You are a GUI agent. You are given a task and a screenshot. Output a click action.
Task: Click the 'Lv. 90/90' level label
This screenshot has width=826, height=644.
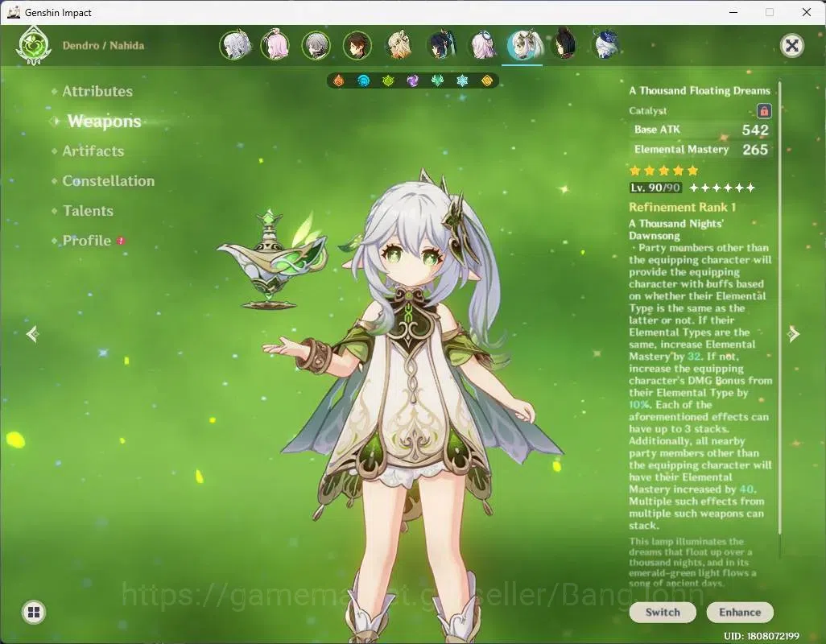(655, 188)
